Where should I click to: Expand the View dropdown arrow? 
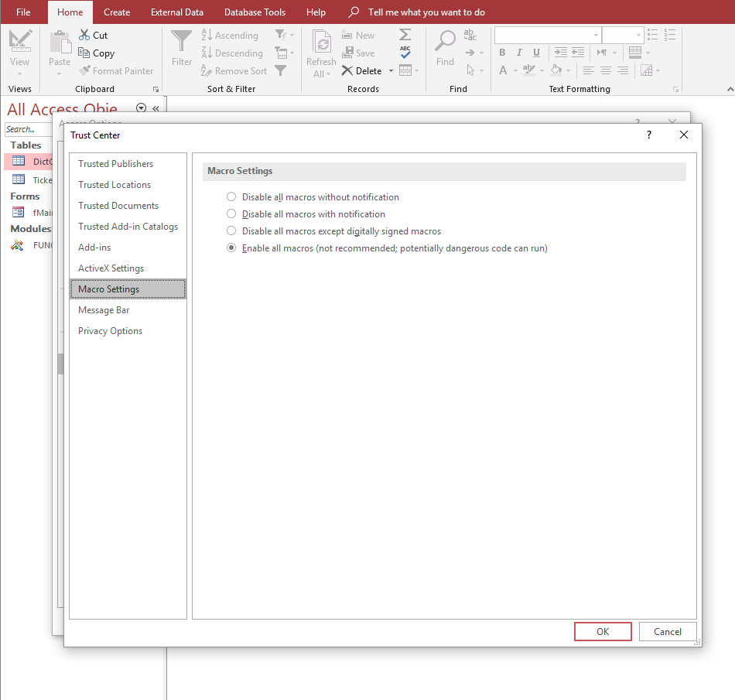pos(19,74)
